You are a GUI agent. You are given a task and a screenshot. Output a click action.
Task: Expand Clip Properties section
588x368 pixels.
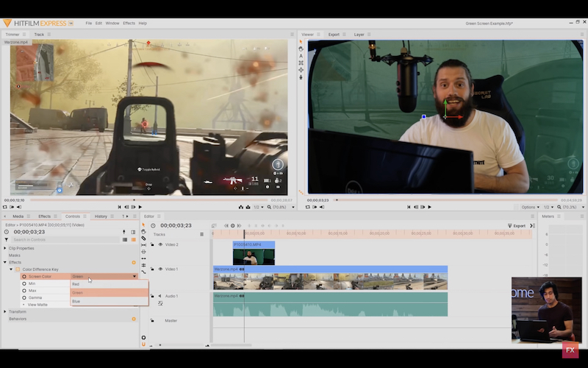[5, 248]
